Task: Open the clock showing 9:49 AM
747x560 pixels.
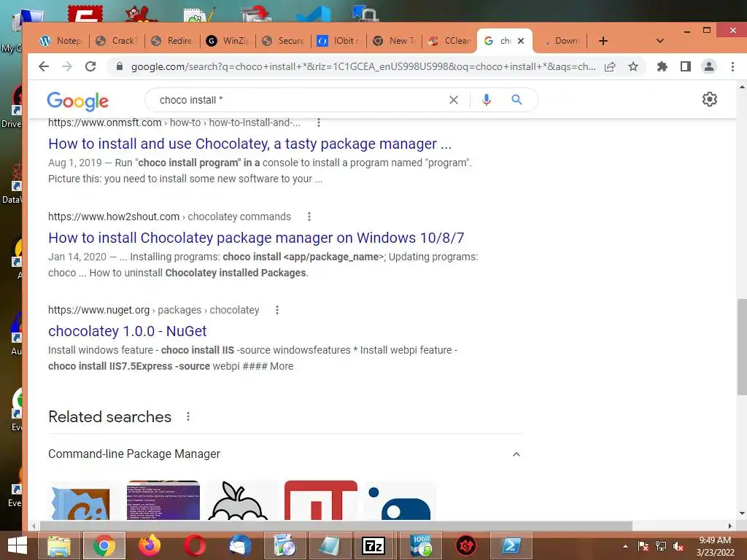Action: click(715, 546)
